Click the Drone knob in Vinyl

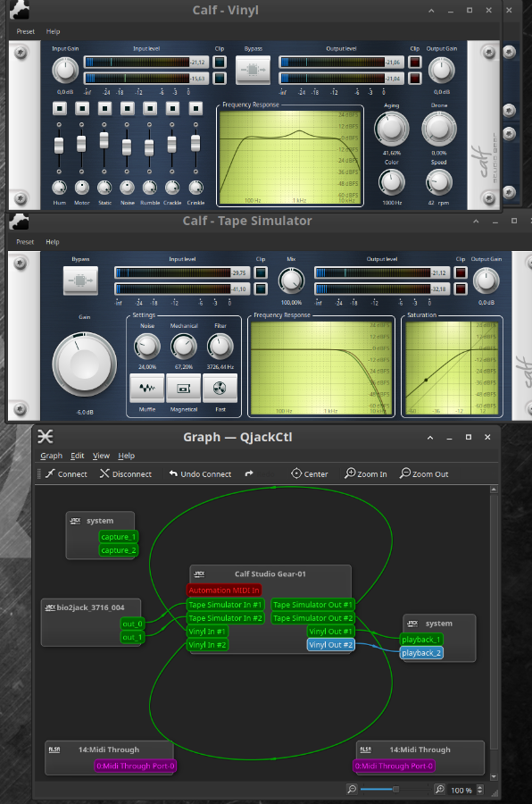438,128
